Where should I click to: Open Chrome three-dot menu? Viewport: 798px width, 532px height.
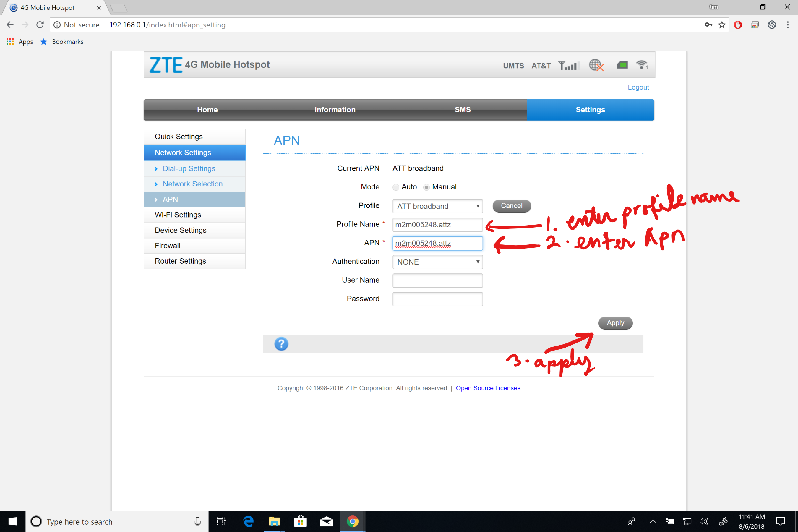(788, 25)
